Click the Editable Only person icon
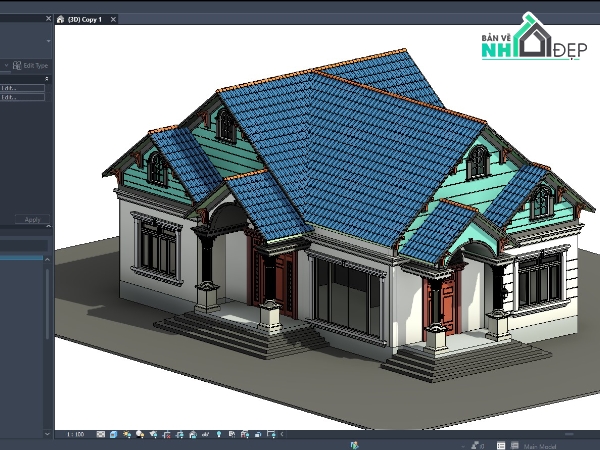This screenshot has width=600, height=450. [477, 445]
